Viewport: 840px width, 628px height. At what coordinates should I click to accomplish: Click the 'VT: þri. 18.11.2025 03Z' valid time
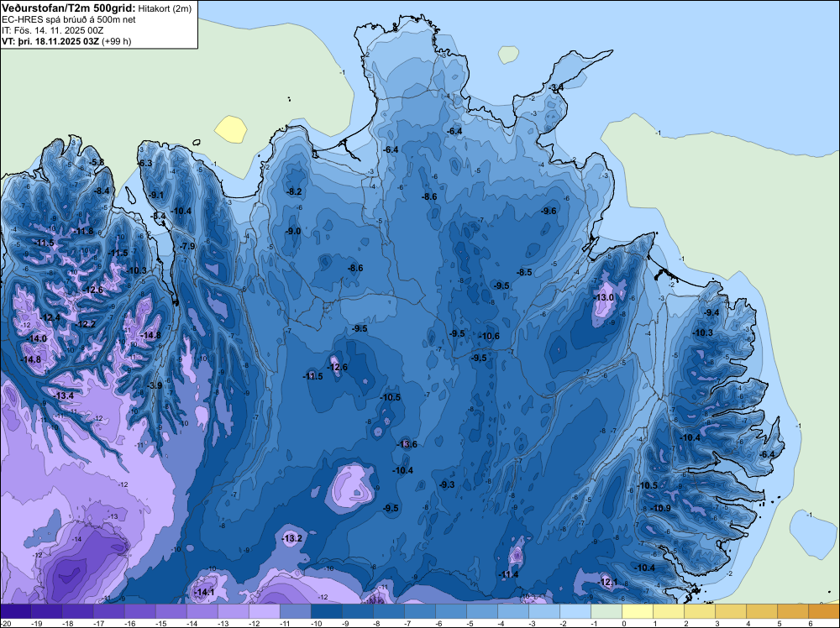(x=50, y=41)
